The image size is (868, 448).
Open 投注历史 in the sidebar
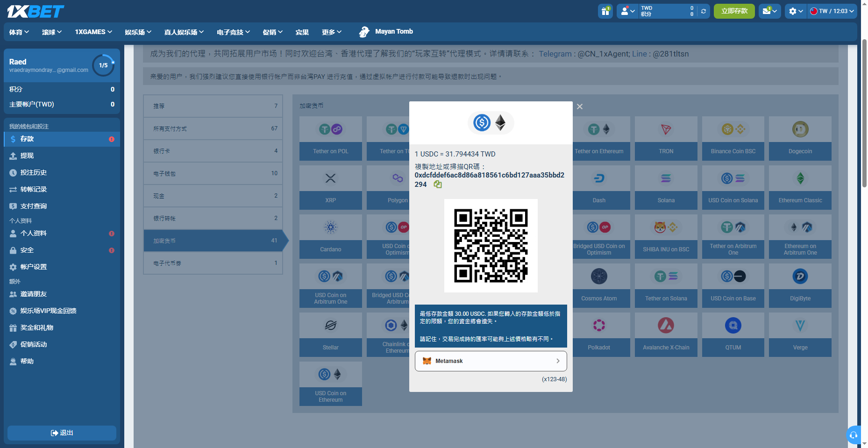pyautogui.click(x=62, y=172)
